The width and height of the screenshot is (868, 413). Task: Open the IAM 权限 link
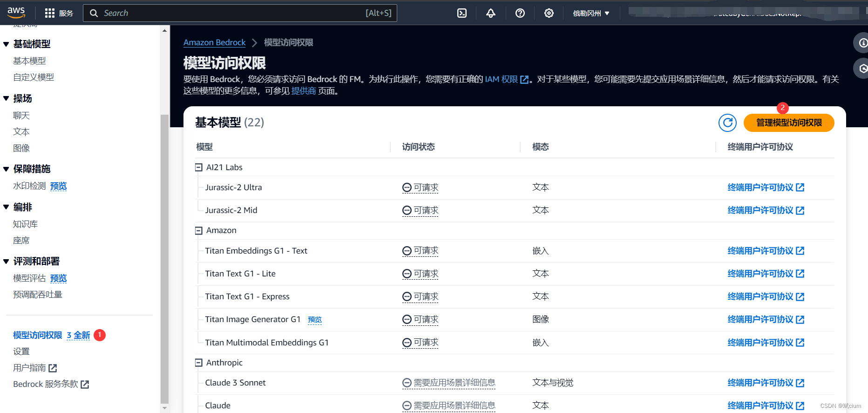click(x=501, y=79)
